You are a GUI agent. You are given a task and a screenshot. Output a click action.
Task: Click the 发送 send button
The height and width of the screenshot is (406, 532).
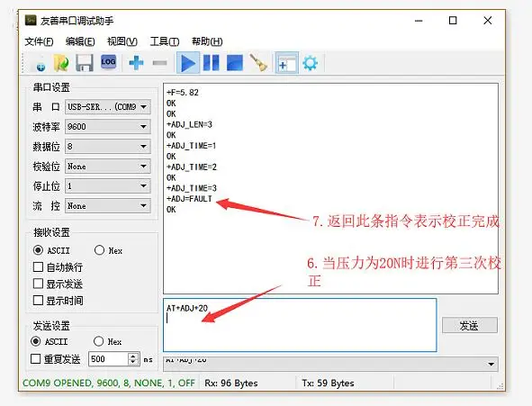click(x=470, y=326)
